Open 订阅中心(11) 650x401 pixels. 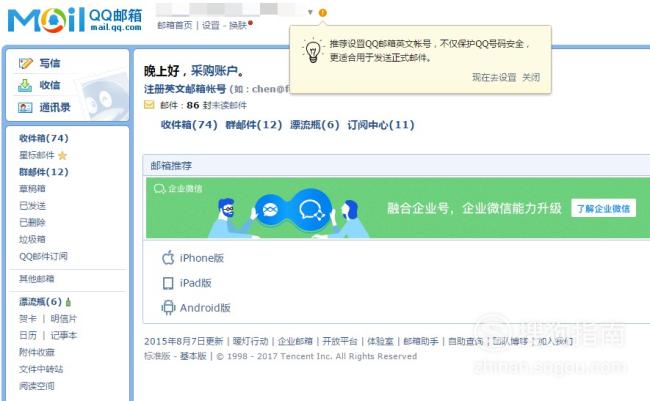[x=381, y=125]
